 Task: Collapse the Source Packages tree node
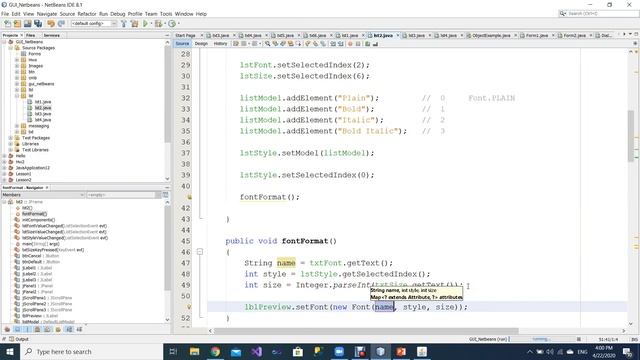tap(11, 48)
